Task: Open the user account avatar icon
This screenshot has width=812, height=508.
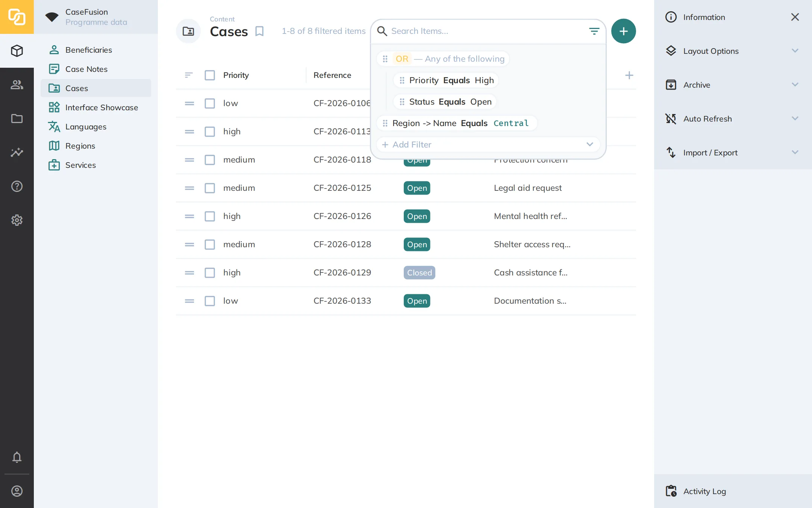Action: [x=17, y=491]
